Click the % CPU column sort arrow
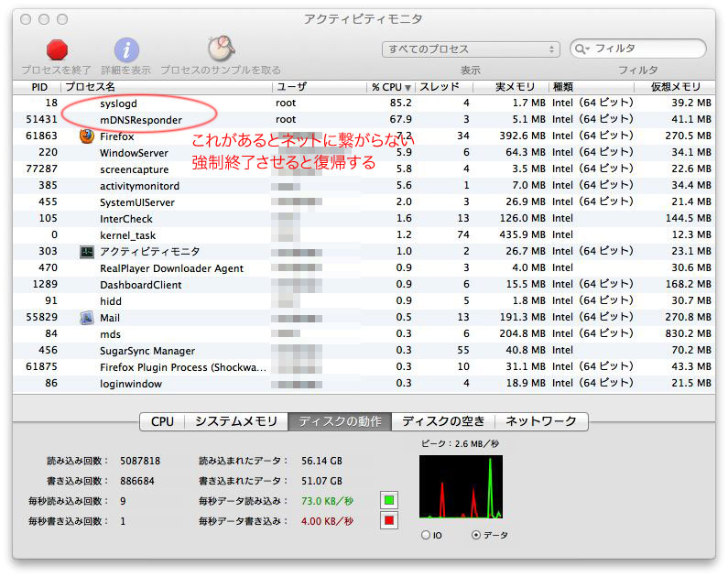Viewport: 728px width, 577px height. [x=407, y=87]
